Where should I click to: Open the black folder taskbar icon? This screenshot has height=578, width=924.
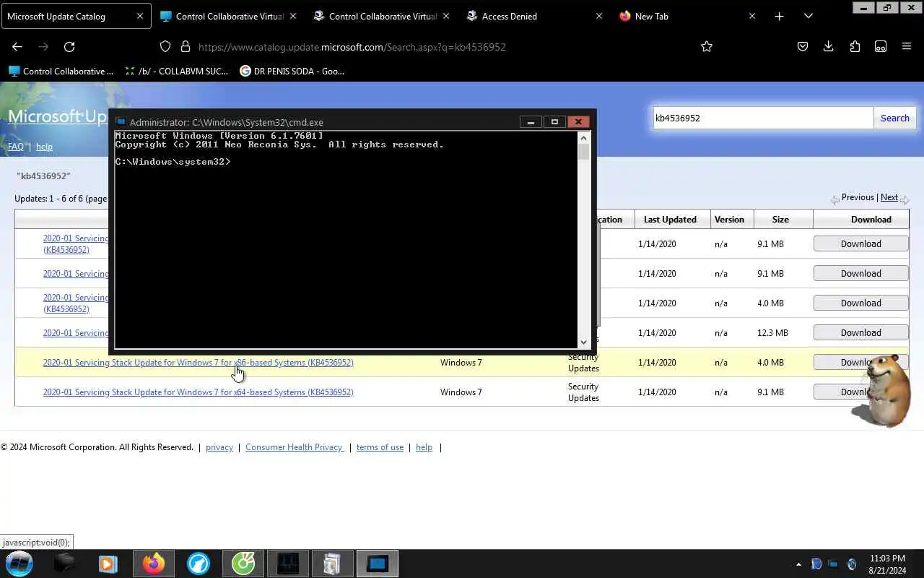64,564
